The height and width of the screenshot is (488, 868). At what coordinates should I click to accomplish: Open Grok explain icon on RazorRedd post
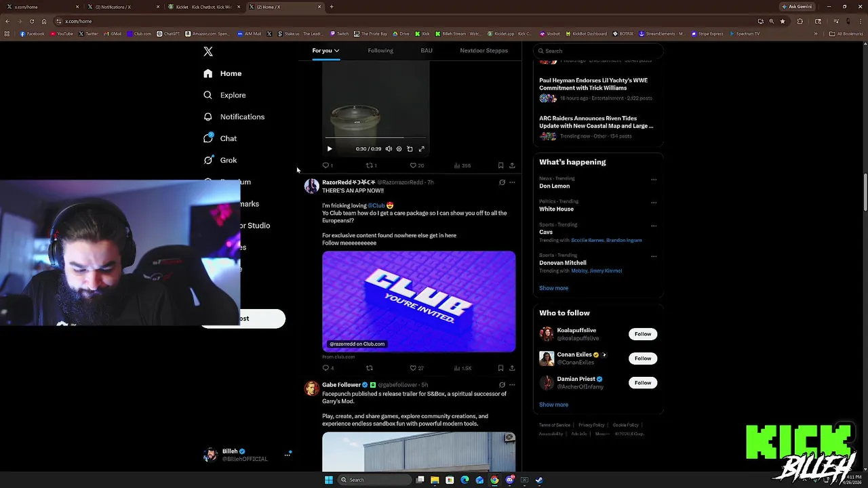(x=502, y=182)
